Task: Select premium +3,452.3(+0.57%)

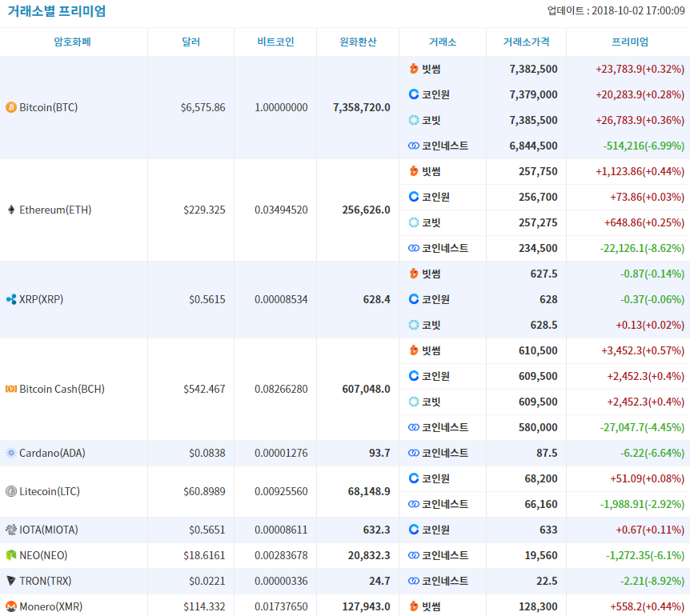Action: 643,350
